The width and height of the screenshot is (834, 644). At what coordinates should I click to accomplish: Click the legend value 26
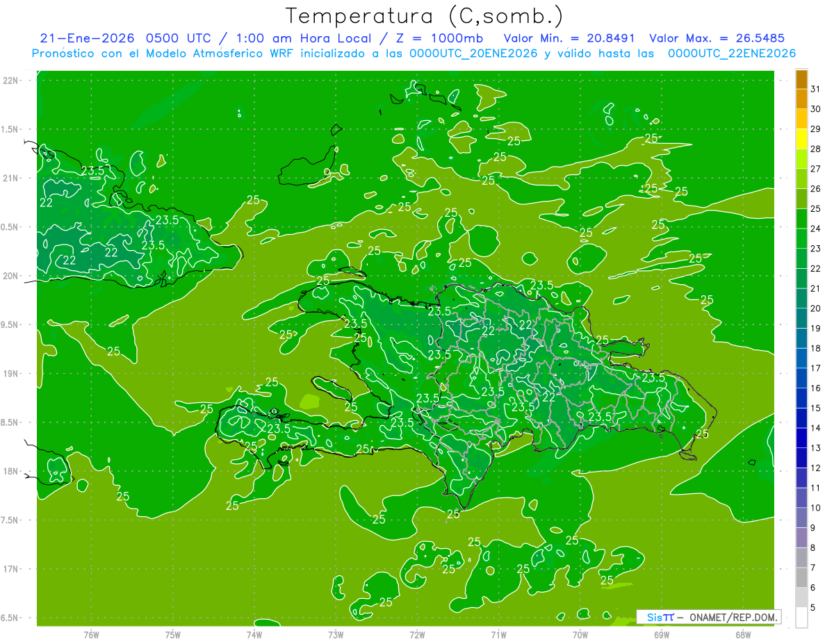pos(816,188)
